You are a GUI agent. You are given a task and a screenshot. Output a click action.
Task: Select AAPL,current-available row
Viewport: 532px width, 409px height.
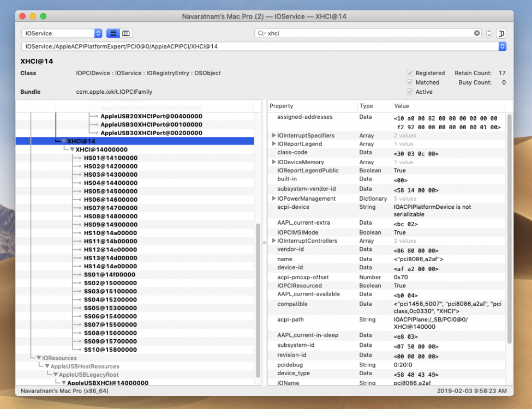tap(386, 294)
